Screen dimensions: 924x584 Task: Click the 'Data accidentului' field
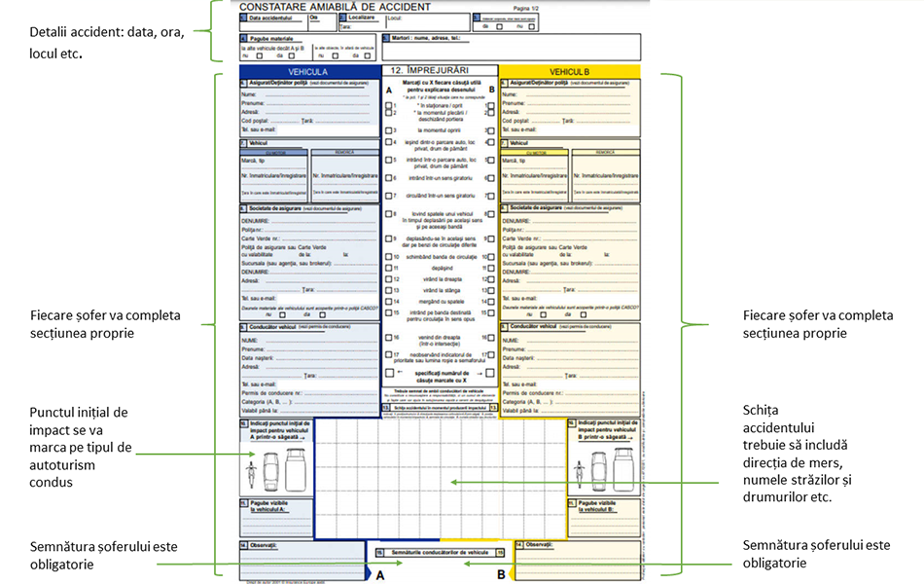click(273, 22)
